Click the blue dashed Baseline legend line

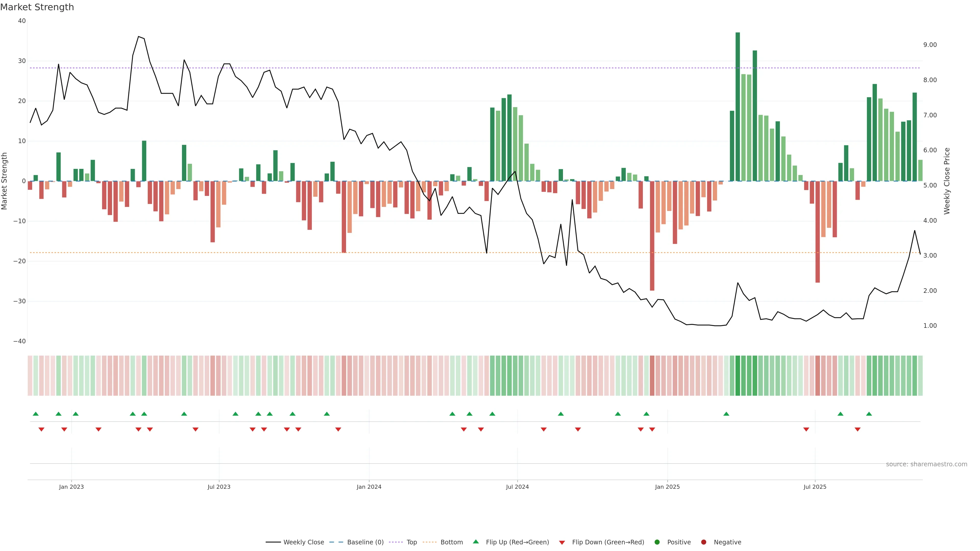336,542
